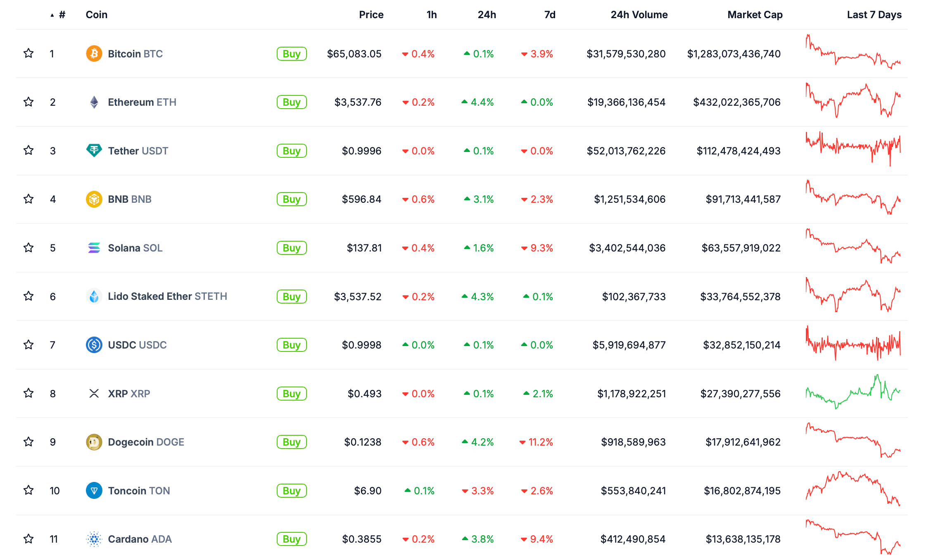931x560 pixels.
Task: Click the Dogecoin logo icon
Action: pos(94,442)
